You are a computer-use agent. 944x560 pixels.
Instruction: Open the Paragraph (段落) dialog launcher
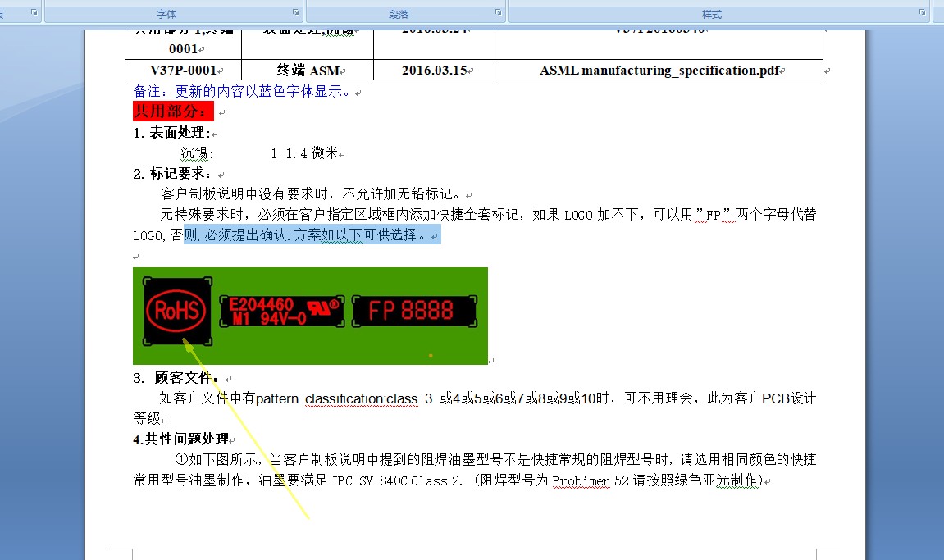(x=499, y=12)
